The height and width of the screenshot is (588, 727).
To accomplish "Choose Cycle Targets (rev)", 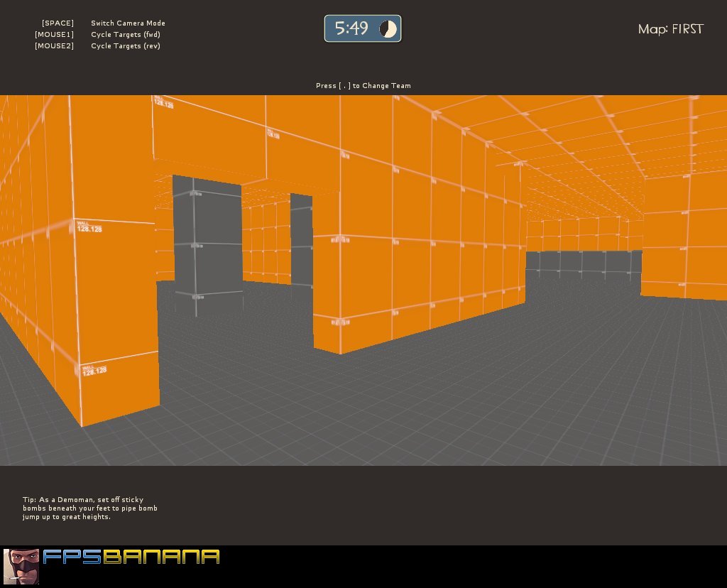I will click(x=126, y=46).
